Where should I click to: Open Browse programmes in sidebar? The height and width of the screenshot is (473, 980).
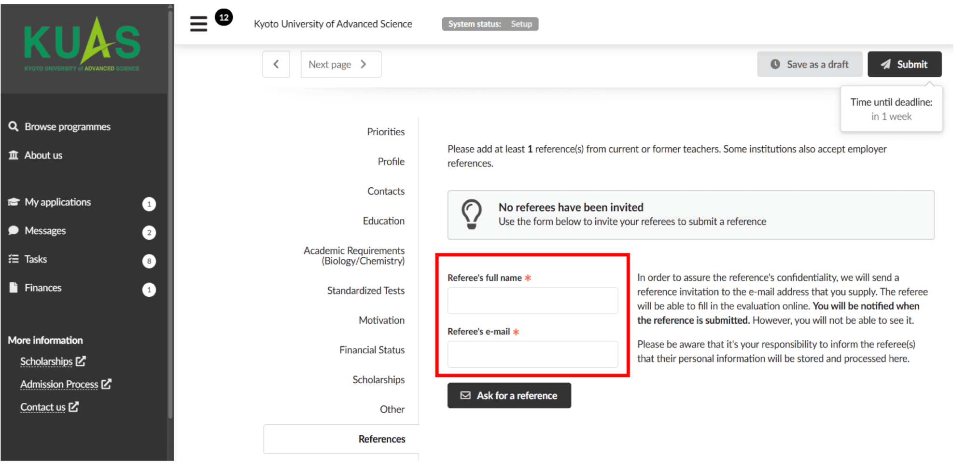(x=68, y=126)
